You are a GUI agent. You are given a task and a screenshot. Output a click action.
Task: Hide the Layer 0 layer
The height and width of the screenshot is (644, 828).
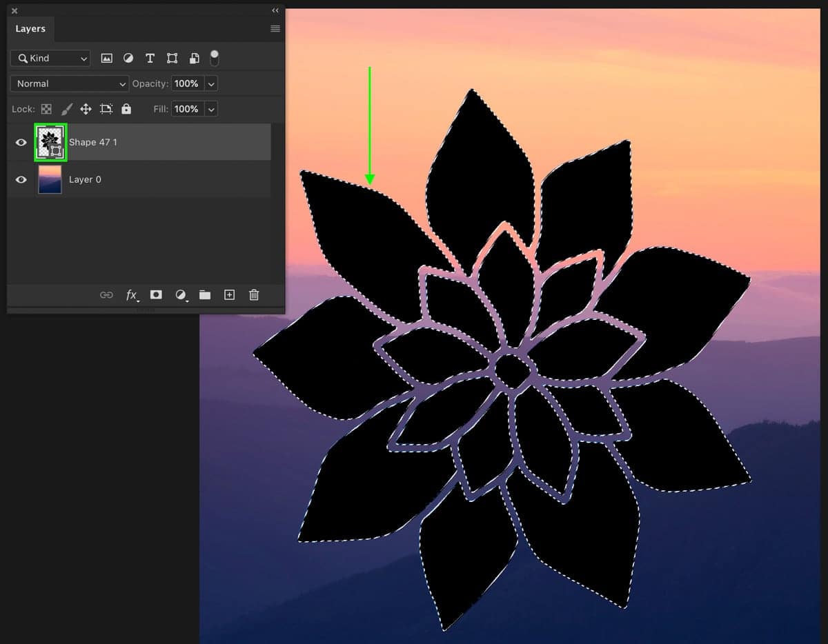[21, 179]
